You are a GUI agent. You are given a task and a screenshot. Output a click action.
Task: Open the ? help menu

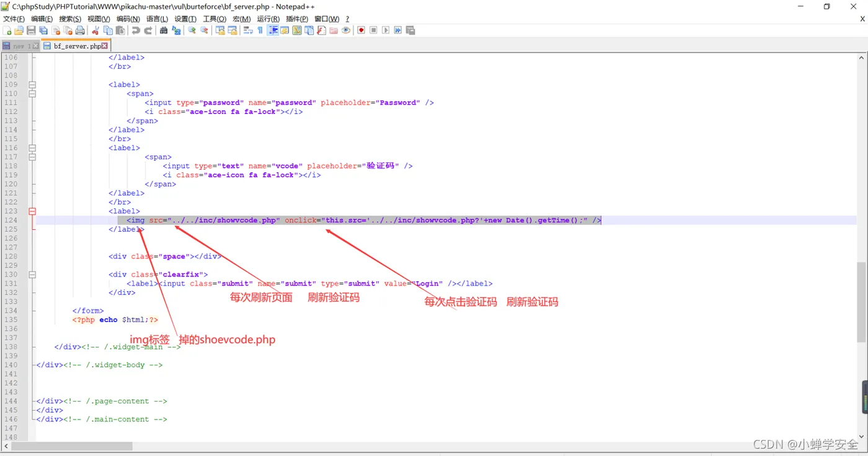[347, 19]
